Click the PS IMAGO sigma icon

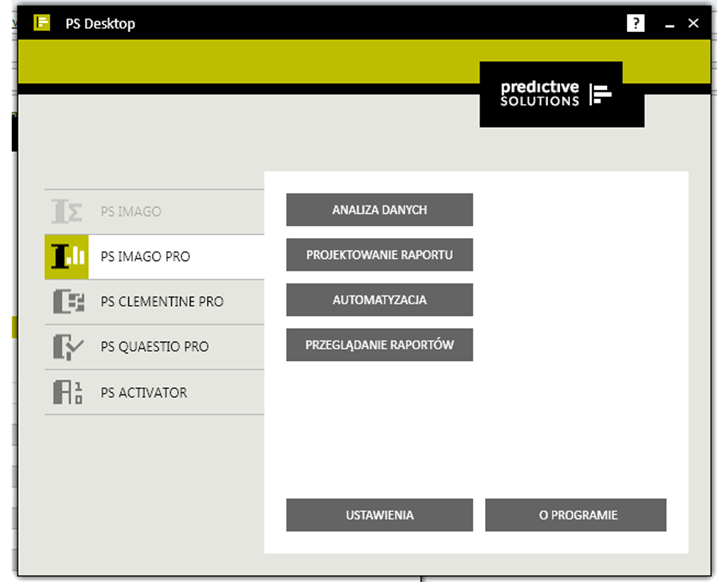pos(67,211)
